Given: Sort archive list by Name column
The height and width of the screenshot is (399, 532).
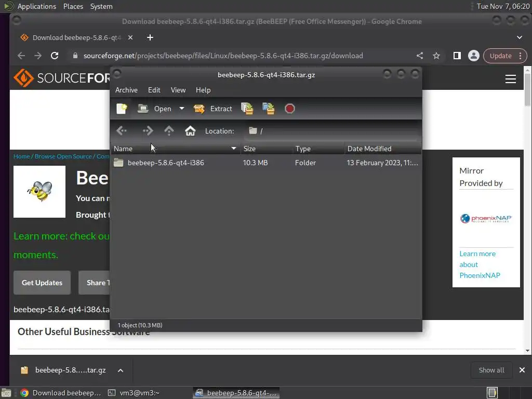Looking at the screenshot, I should pos(176,149).
